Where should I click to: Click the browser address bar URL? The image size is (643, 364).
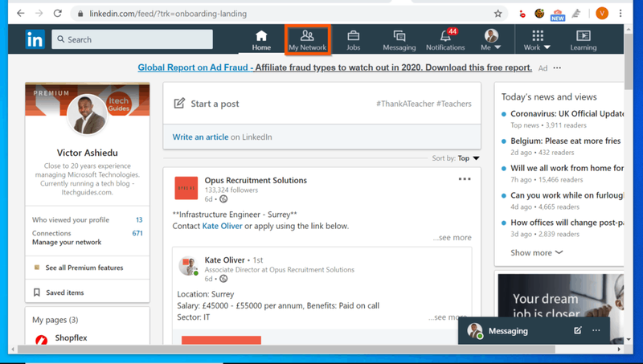pyautogui.click(x=168, y=14)
